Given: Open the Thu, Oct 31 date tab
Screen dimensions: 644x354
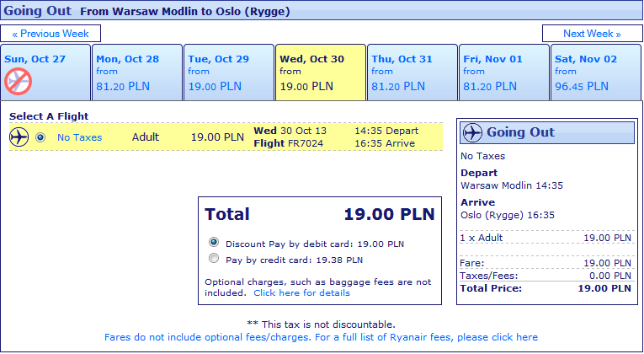Looking at the screenshot, I should tap(412, 72).
